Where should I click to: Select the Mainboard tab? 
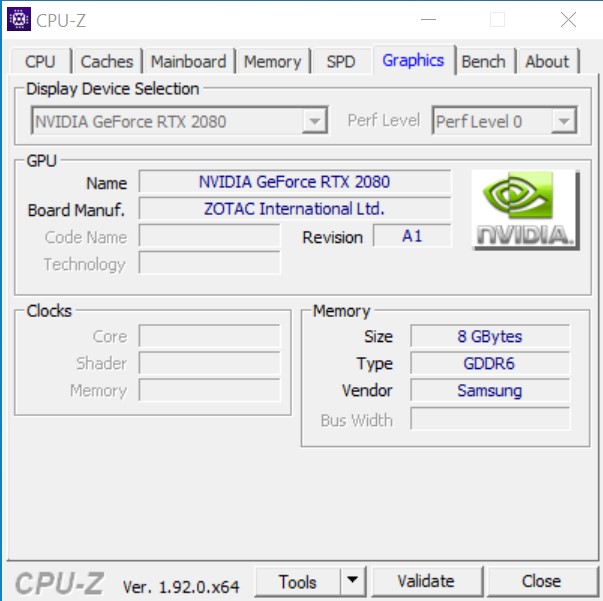188,62
